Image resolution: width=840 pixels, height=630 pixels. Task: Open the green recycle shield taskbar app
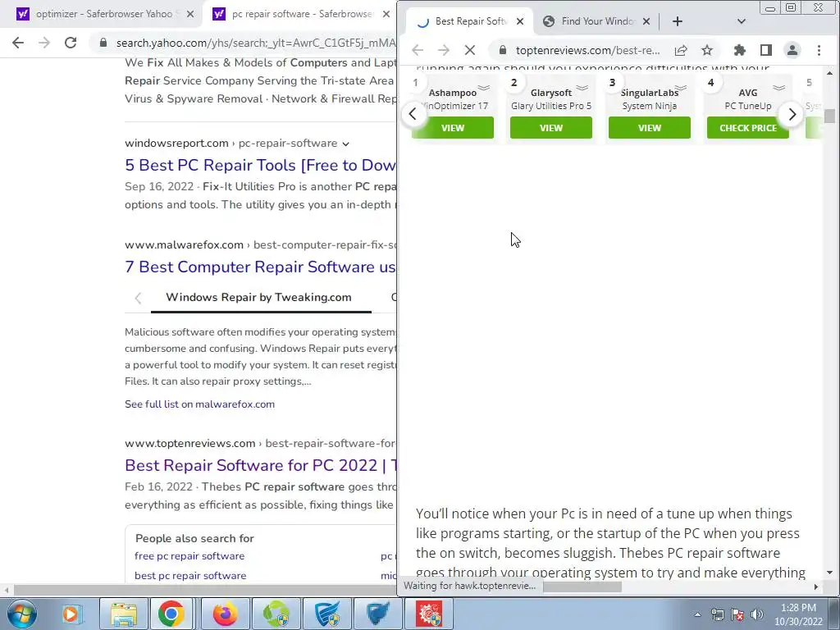pyautogui.click(x=276, y=614)
